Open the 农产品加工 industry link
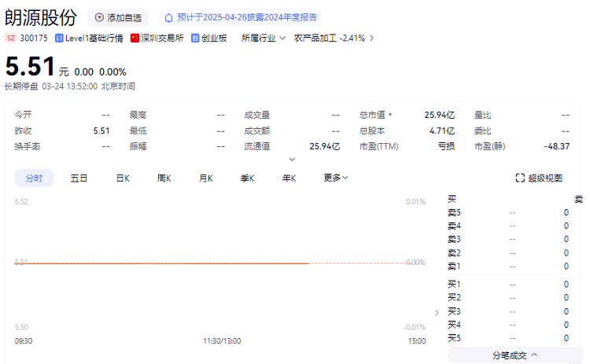Image resolution: width=590 pixels, height=364 pixels. 330,38
